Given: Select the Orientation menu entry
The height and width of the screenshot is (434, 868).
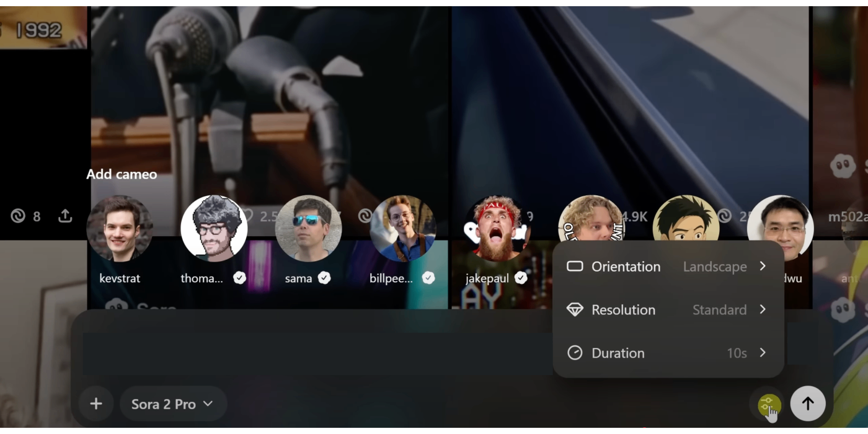Looking at the screenshot, I should (627, 266).
